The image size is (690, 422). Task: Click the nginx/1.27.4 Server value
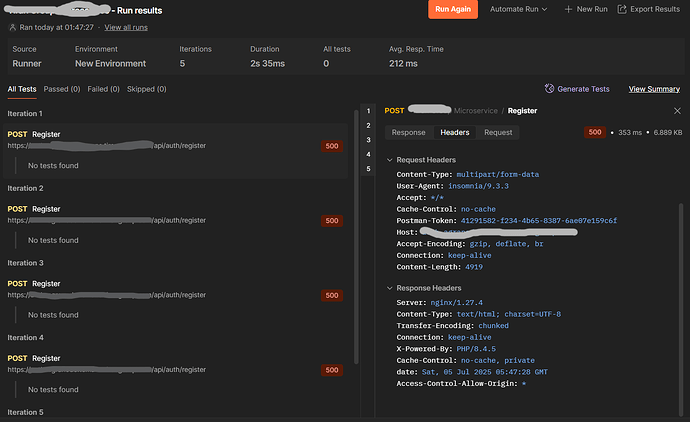coord(456,303)
